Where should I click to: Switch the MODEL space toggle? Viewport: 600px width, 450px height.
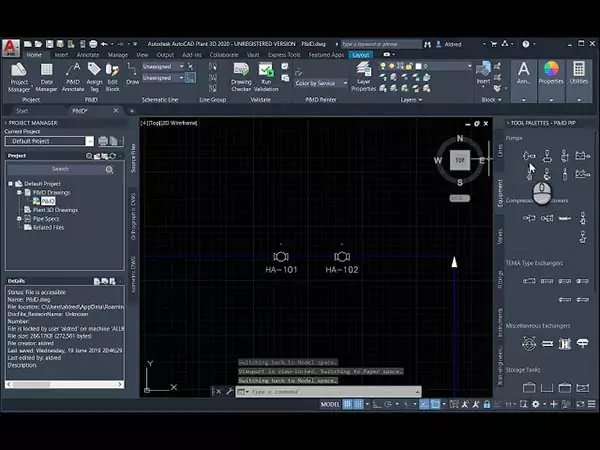[x=330, y=404]
